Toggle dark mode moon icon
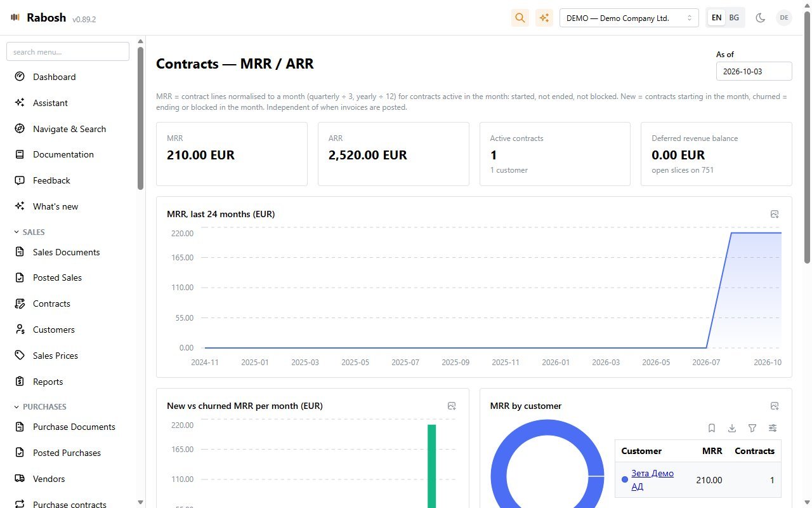This screenshot has height=508, width=812. pos(760,18)
